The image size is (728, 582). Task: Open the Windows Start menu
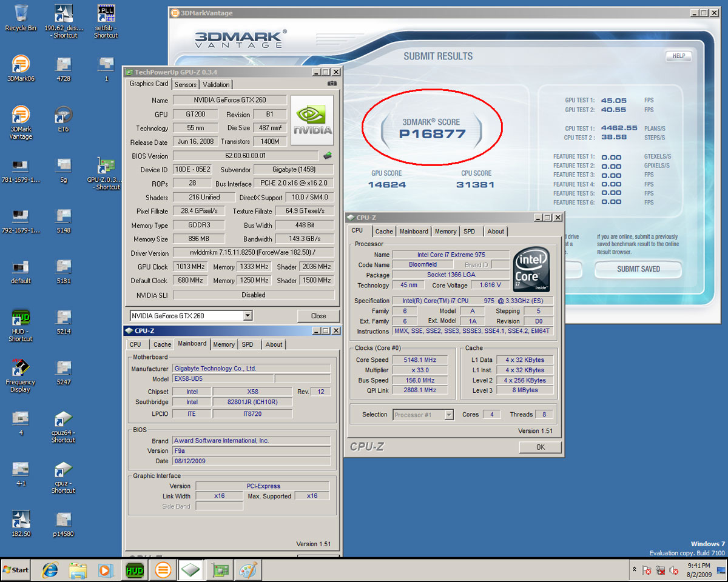pos(15,570)
